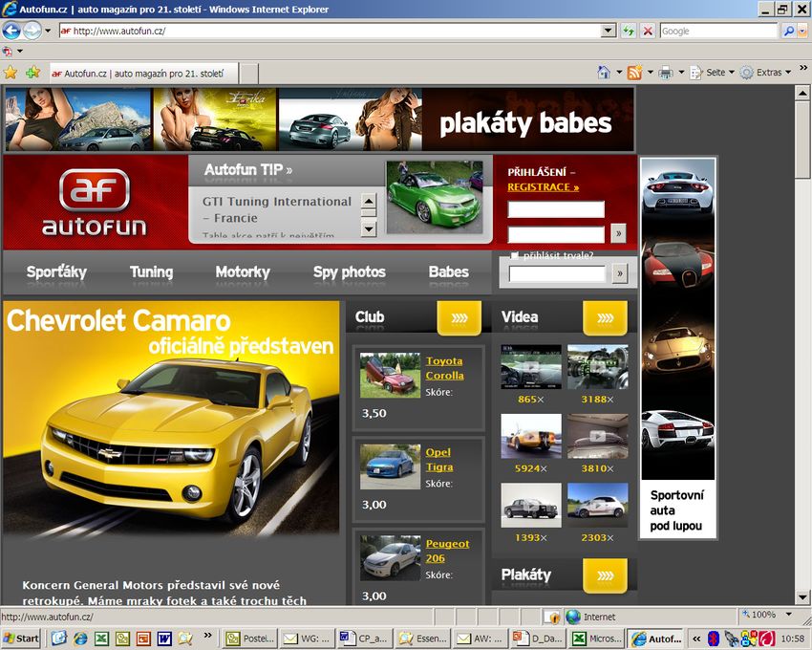Expand the RSS feeds dropdown arrow
This screenshot has width=812, height=650.
coord(650,72)
